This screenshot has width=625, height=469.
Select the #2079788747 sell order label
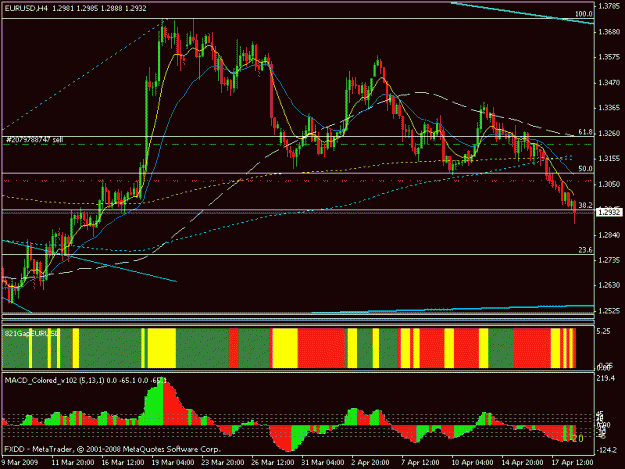tap(34, 140)
